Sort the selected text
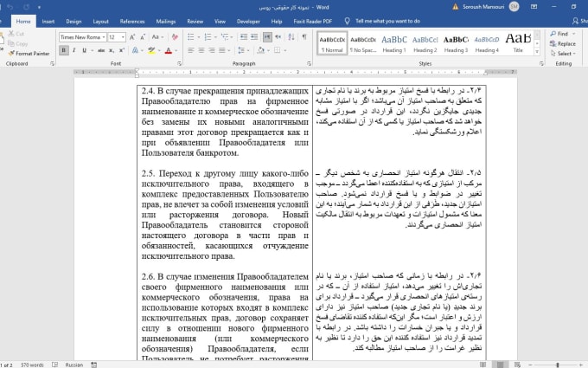Screen dimensions: 588x368 291,36
